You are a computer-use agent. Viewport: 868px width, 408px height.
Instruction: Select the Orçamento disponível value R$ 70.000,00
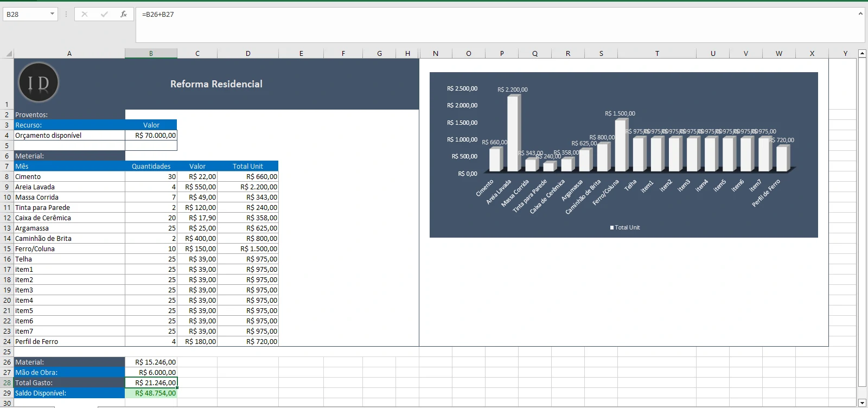pos(151,135)
